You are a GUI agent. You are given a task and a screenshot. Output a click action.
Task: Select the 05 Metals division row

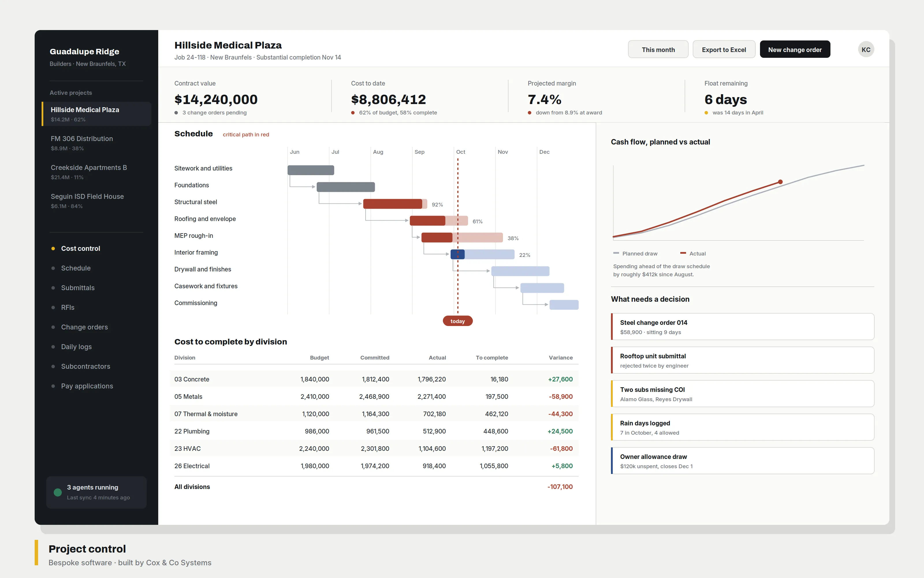tap(374, 397)
